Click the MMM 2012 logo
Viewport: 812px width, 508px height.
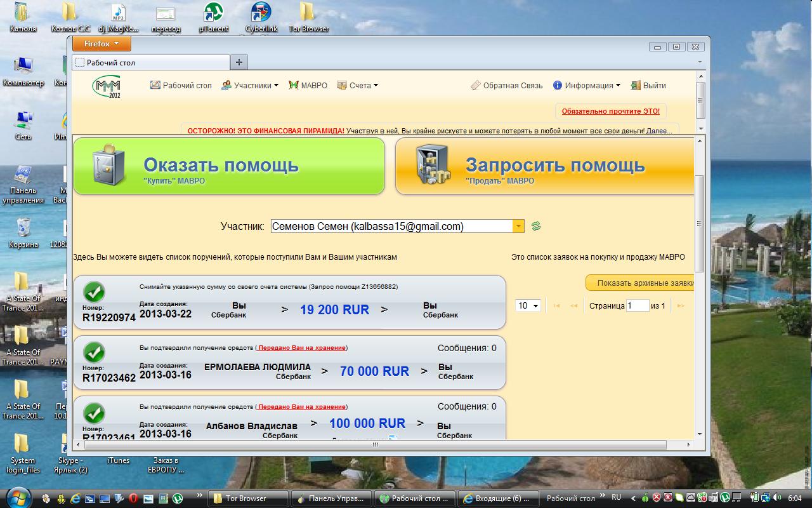click(x=107, y=86)
